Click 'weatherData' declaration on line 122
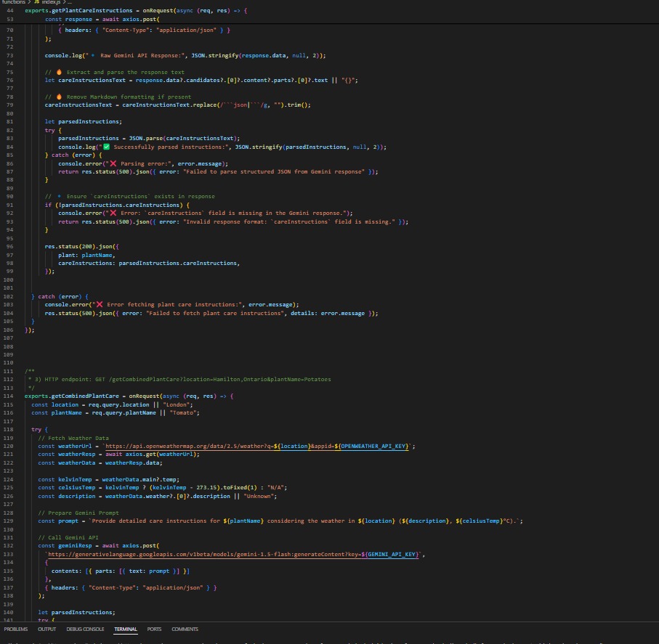This screenshot has height=644, width=659. pos(76,462)
